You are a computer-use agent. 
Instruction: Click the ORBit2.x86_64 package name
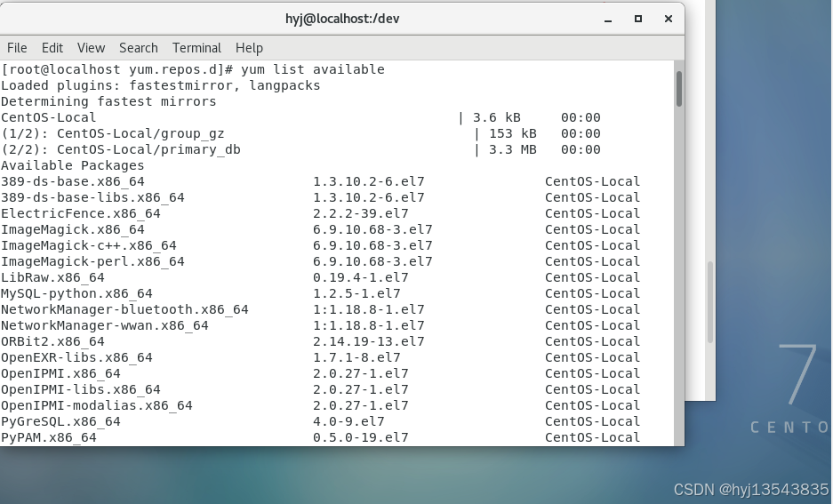(x=52, y=341)
